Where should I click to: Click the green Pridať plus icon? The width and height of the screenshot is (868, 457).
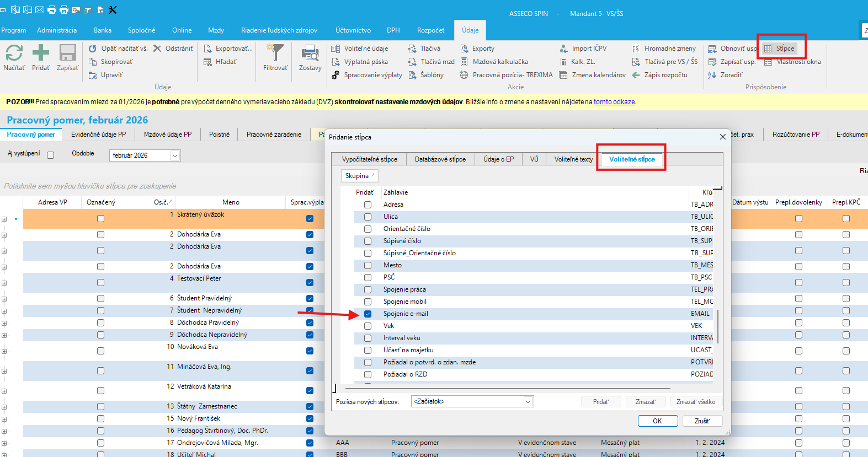click(41, 53)
